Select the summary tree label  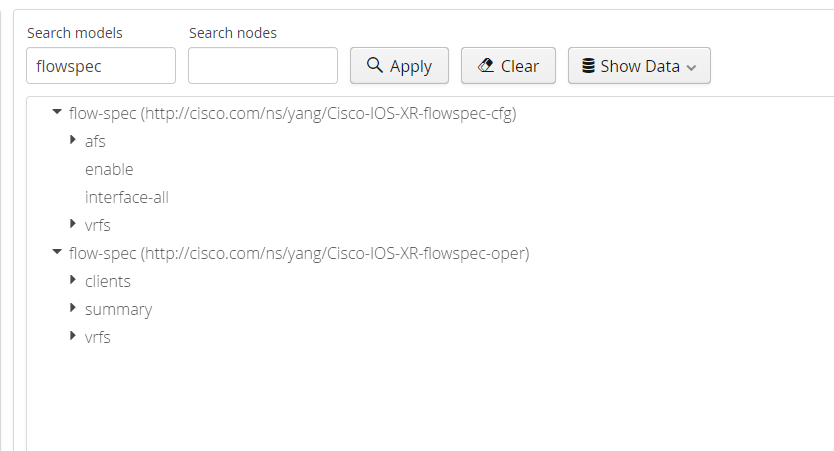click(118, 309)
